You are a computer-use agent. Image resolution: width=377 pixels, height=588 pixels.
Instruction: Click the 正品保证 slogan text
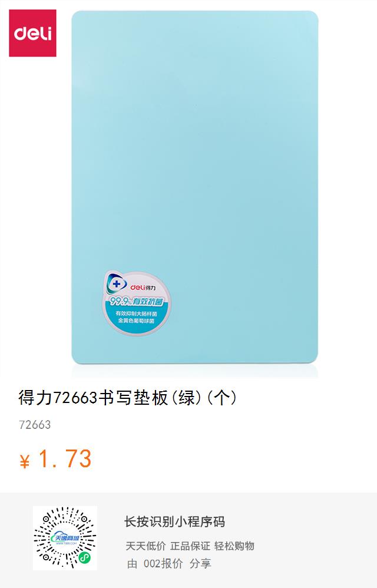coord(190,546)
